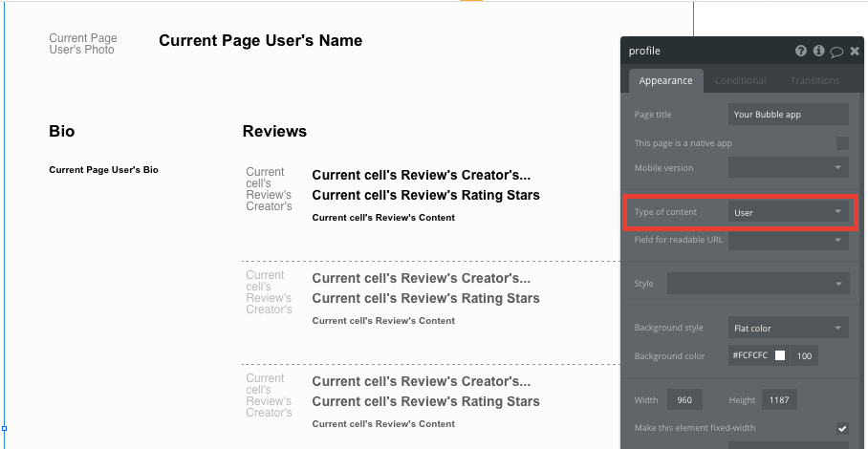Viewport: 868px width, 449px height.
Task: Open the help question mark icon
Action: 800,51
